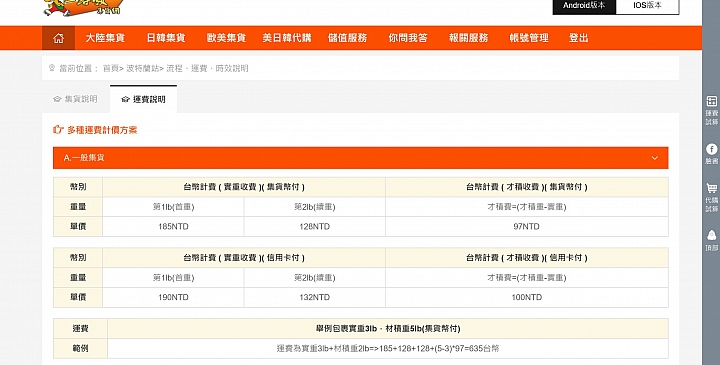The width and height of the screenshot is (720, 365).
Task: Click the 190NTD price cell
Action: pos(173,298)
